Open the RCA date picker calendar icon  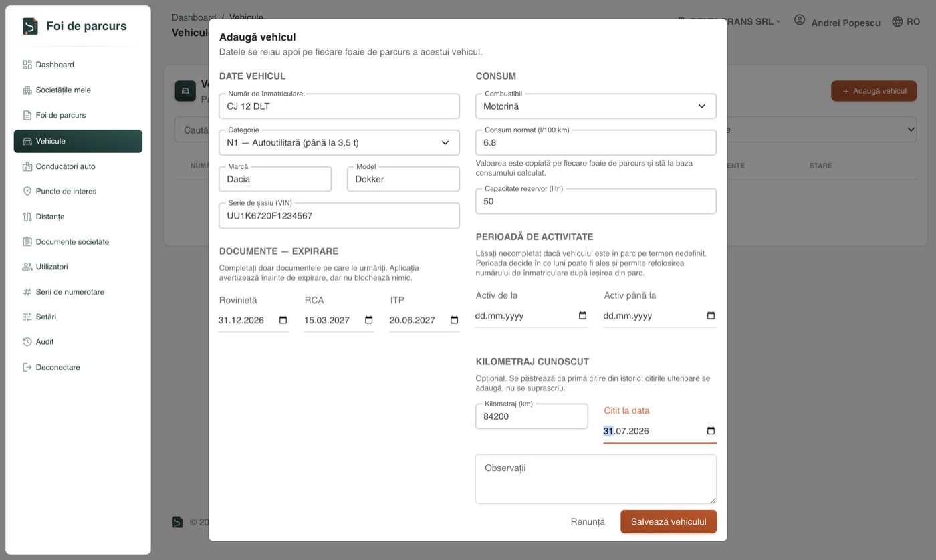[x=368, y=320]
